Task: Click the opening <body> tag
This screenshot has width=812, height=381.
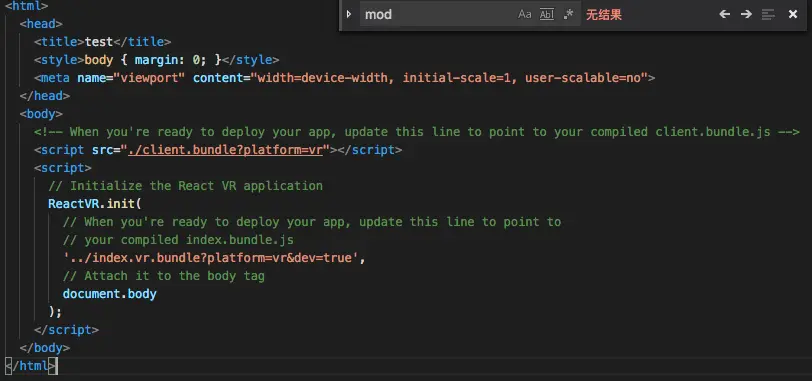Action: click(41, 114)
